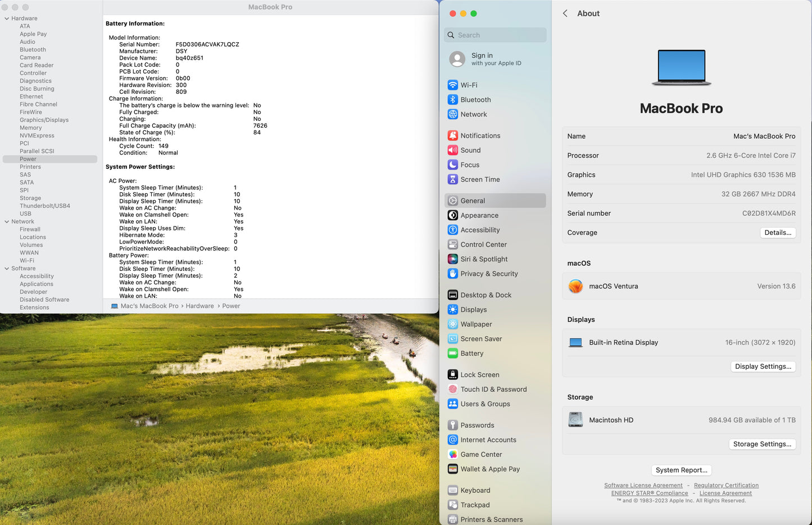812x525 pixels.
Task: Open the Network globe icon
Action: tap(453, 114)
